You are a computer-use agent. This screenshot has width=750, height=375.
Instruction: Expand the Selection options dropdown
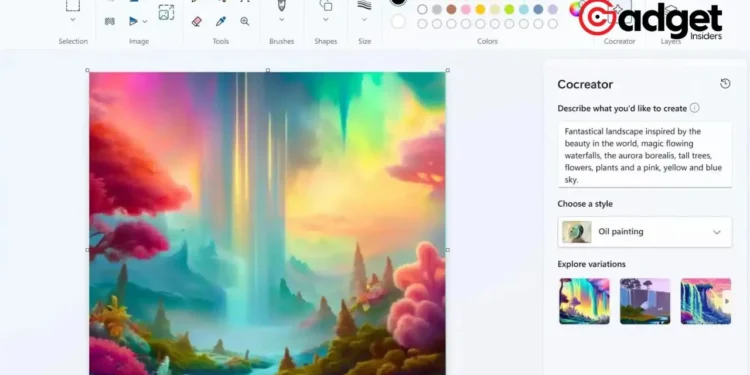pyautogui.click(x=73, y=20)
